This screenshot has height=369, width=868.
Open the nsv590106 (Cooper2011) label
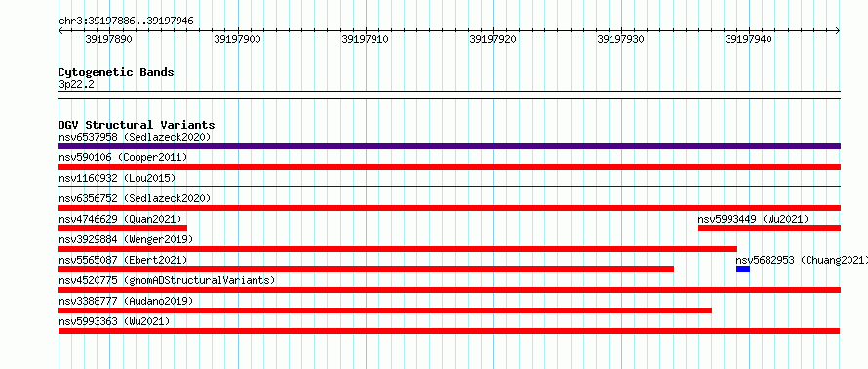[123, 158]
